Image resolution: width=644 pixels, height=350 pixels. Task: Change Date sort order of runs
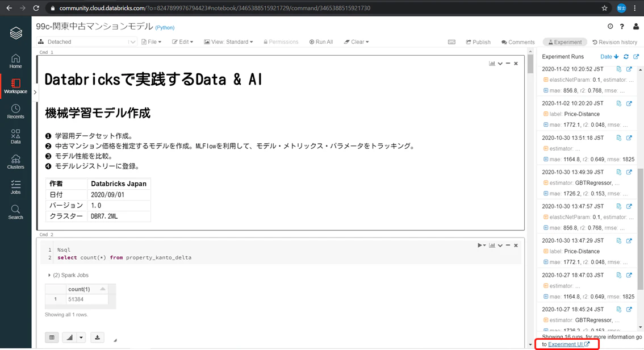pyautogui.click(x=609, y=57)
